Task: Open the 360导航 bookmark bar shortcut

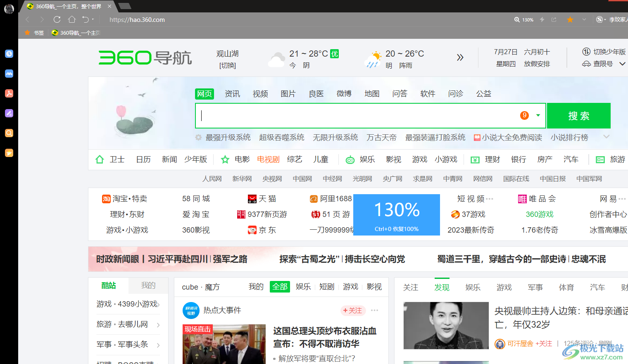Action: [76, 33]
